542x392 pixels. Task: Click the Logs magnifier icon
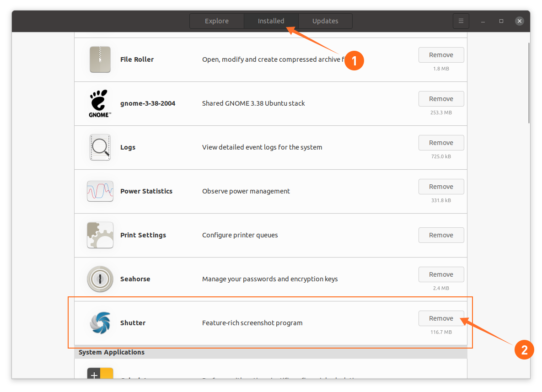[x=100, y=147]
